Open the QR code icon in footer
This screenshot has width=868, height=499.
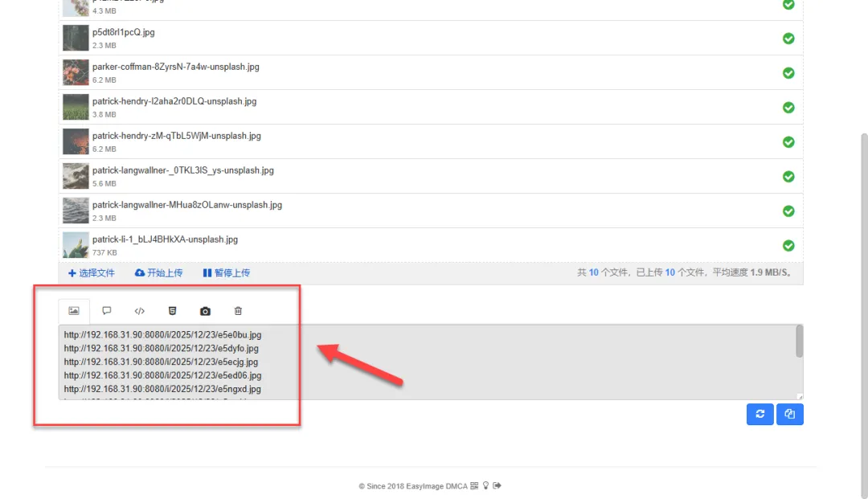[x=474, y=486]
